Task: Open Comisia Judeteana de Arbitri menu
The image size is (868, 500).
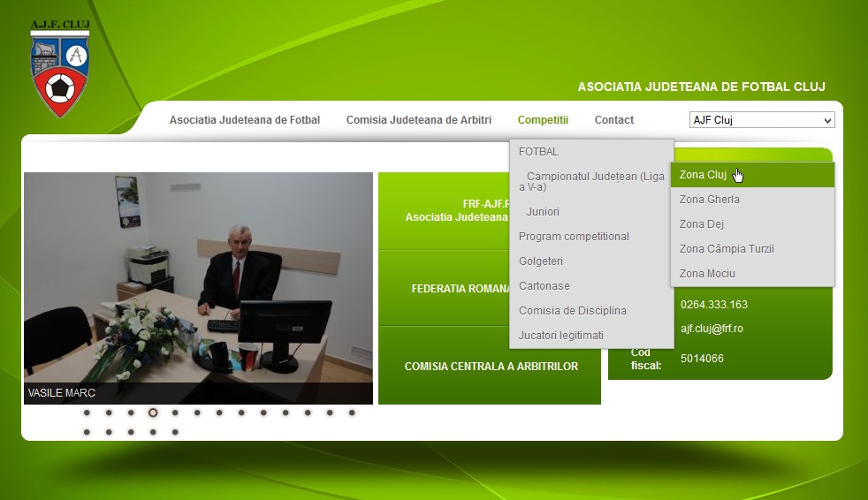Action: [x=418, y=120]
